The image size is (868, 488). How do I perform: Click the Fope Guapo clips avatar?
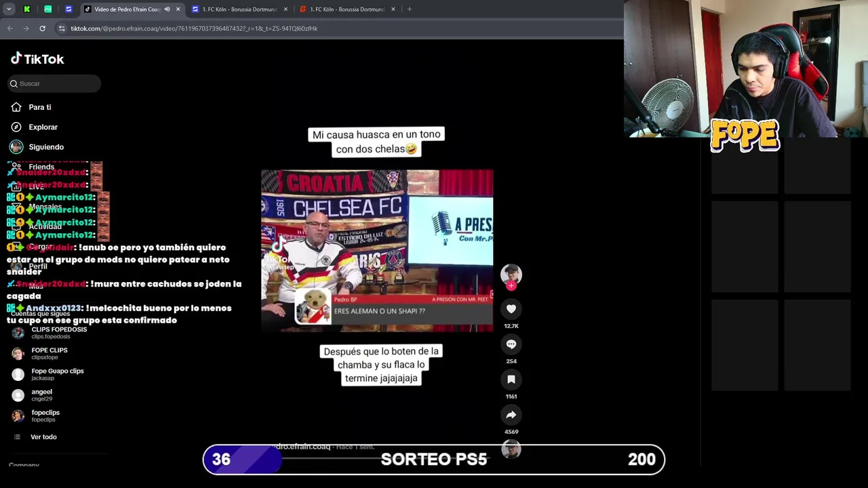click(18, 374)
